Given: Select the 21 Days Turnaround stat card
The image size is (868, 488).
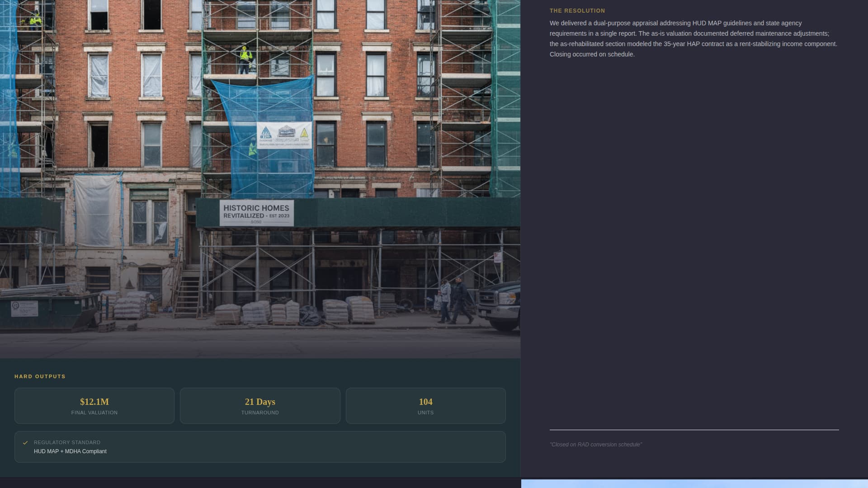Looking at the screenshot, I should (259, 405).
